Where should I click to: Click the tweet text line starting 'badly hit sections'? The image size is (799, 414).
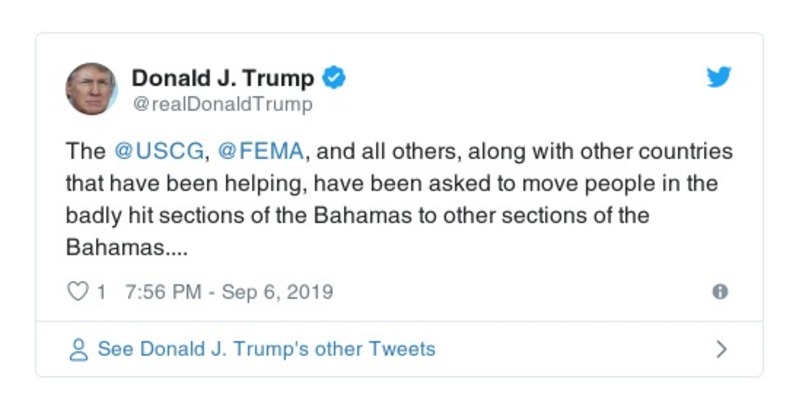357,215
